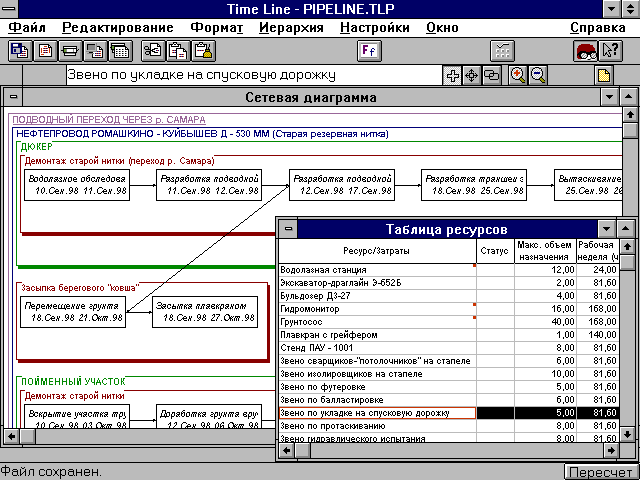Click the printer icon in the toolbar

pyautogui.click(x=70, y=49)
